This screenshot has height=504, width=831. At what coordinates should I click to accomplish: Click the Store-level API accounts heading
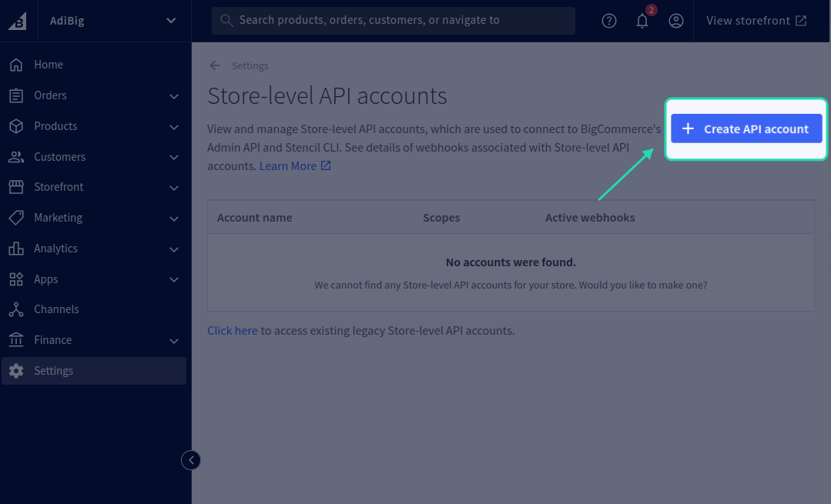tap(327, 96)
